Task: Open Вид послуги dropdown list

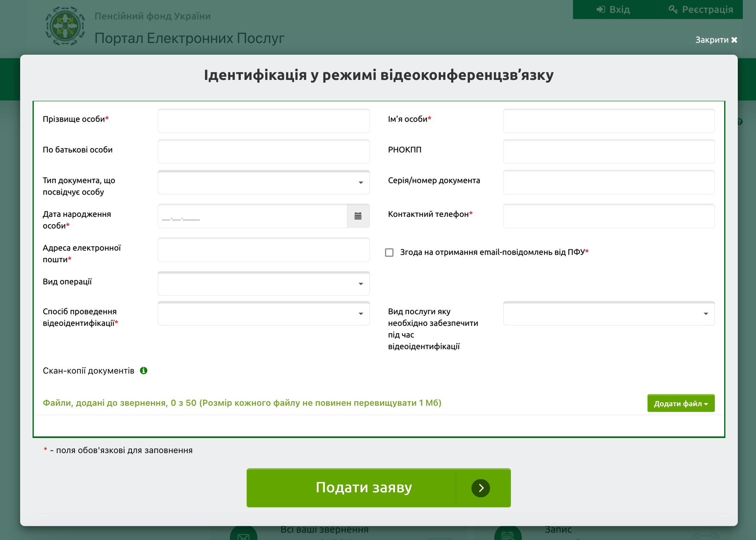Action: pos(609,313)
